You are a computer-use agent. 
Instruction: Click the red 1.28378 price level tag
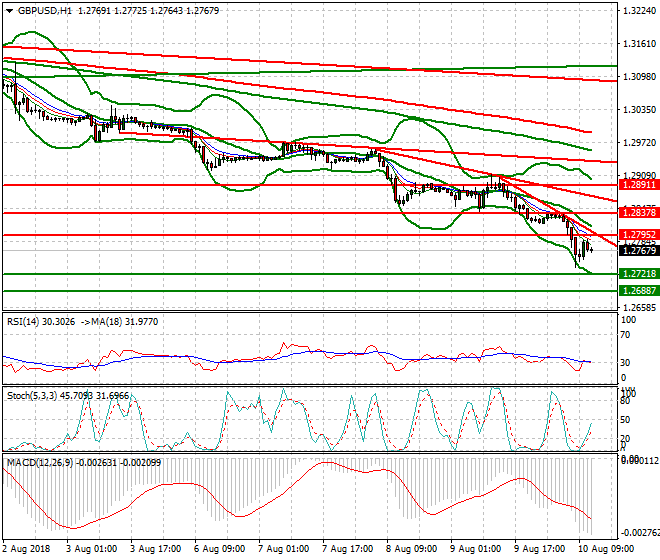pos(636,213)
